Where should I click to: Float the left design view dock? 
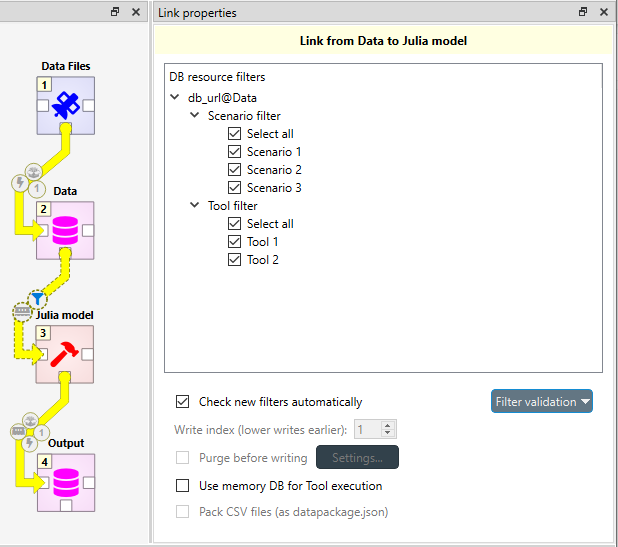coord(115,12)
